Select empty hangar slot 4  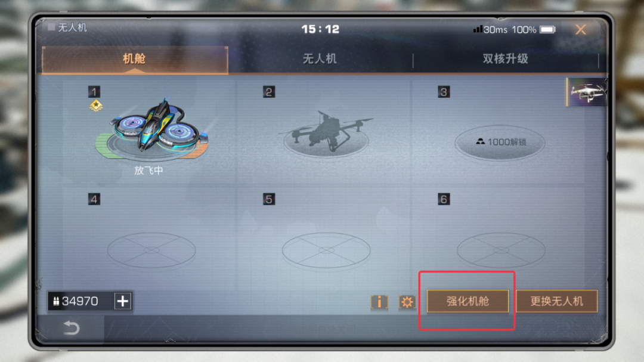click(x=151, y=250)
